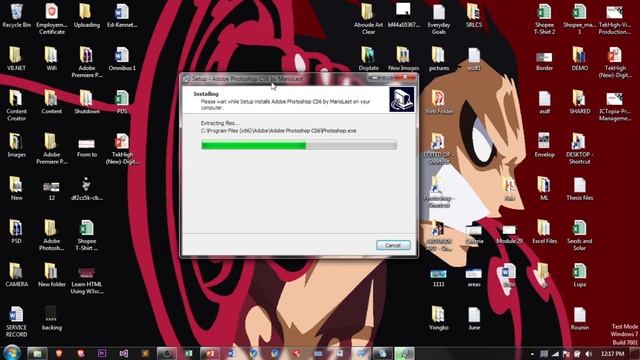This screenshot has height=360, width=640.
Task: Open the Excel taskbar icon
Action: click(x=189, y=353)
